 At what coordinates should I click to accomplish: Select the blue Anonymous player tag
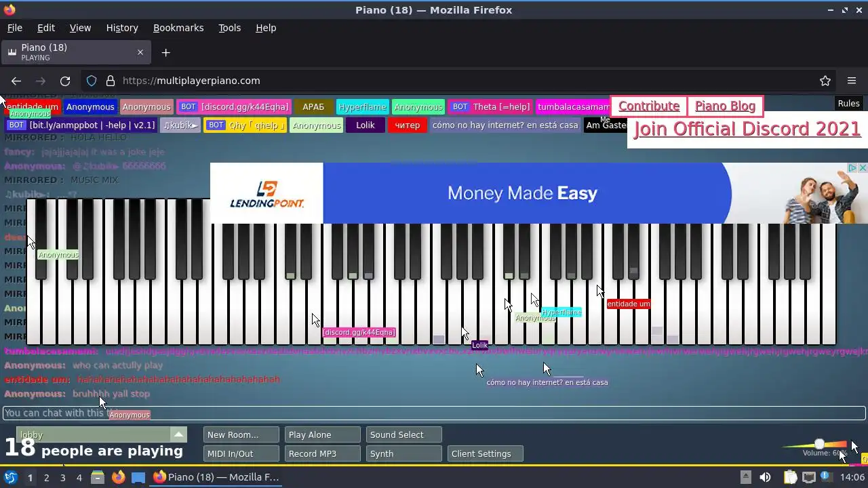coord(90,107)
